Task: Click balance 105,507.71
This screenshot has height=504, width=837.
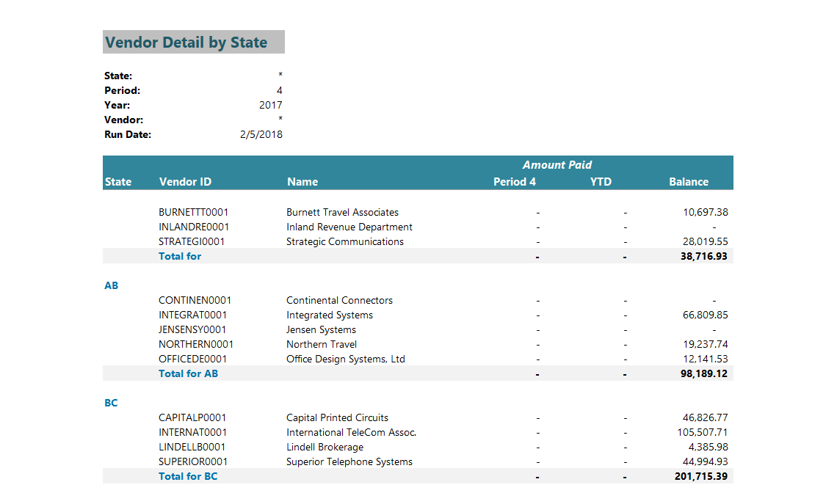Action: point(703,433)
